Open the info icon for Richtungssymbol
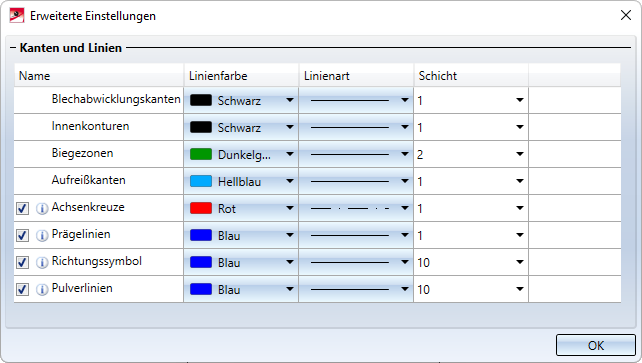642x363 pixels. (x=42, y=262)
